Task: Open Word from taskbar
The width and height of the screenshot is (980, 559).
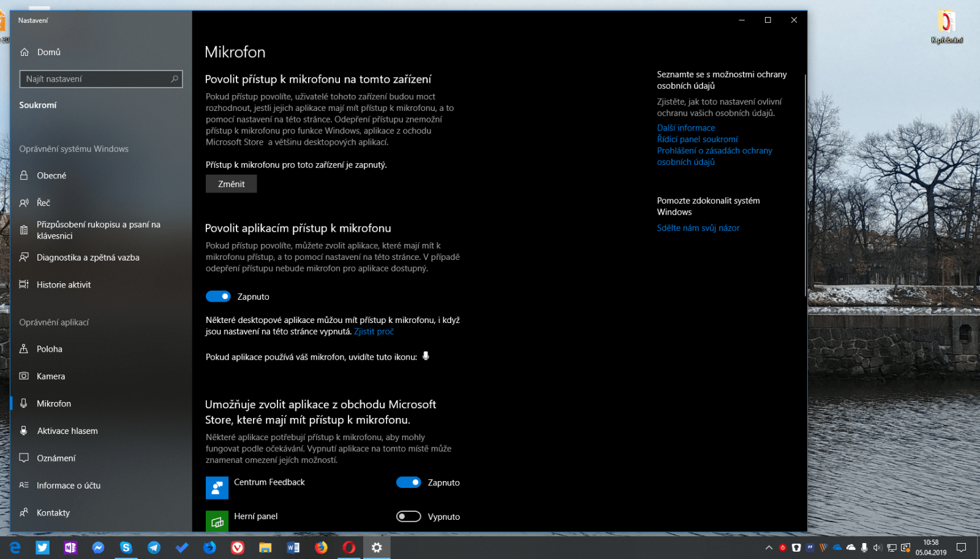Action: (293, 547)
